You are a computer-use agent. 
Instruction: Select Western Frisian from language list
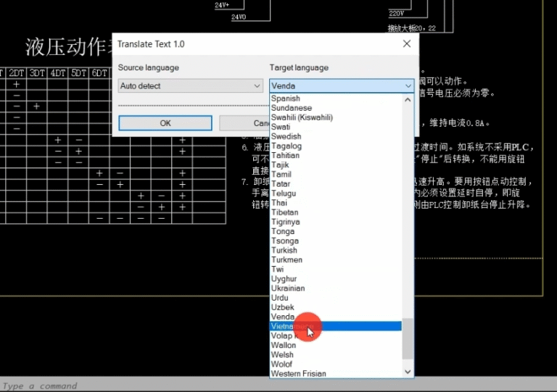[336, 374]
